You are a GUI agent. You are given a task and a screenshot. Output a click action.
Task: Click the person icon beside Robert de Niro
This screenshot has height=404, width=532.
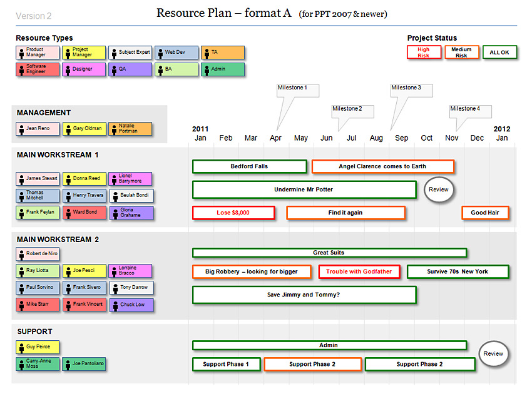(x=21, y=255)
